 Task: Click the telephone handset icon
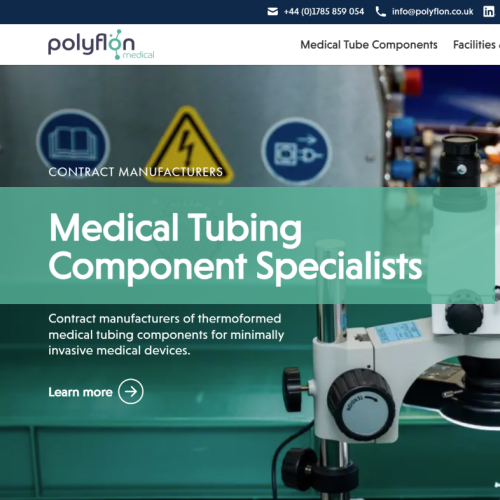[380, 12]
